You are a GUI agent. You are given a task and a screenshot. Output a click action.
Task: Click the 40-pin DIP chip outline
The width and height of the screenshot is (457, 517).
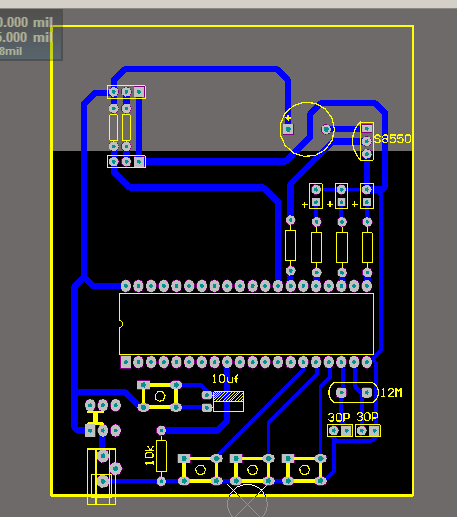246,324
